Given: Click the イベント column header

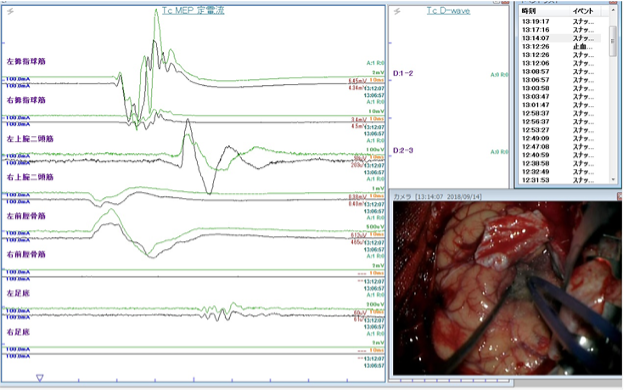Looking at the screenshot, I should pos(583,11).
